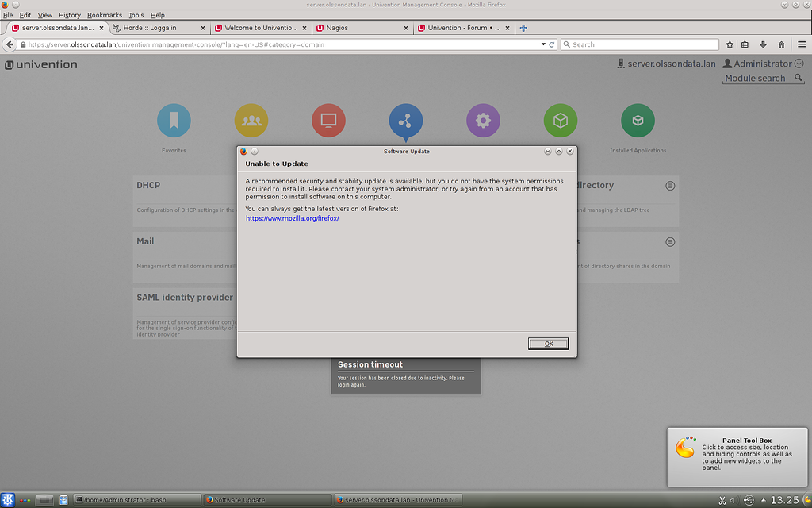This screenshot has width=812, height=508.
Task: Open the Administrator account menu
Action: click(760, 63)
